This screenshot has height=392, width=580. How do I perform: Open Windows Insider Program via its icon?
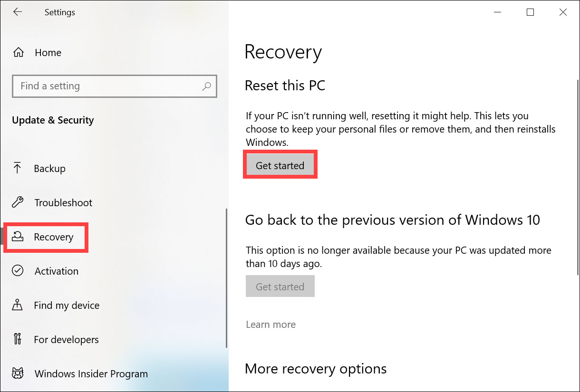(x=17, y=373)
